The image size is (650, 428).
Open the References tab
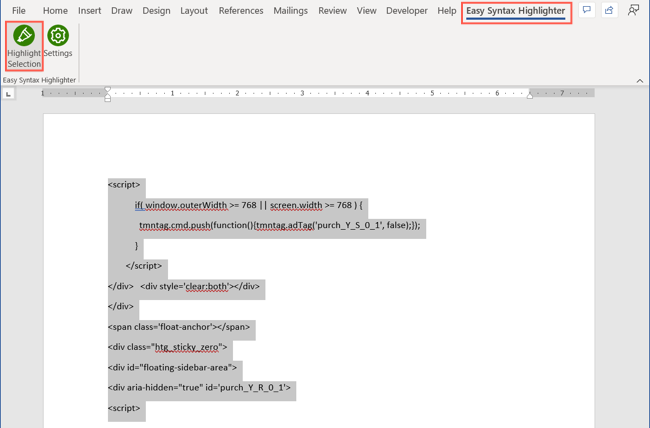pyautogui.click(x=241, y=11)
